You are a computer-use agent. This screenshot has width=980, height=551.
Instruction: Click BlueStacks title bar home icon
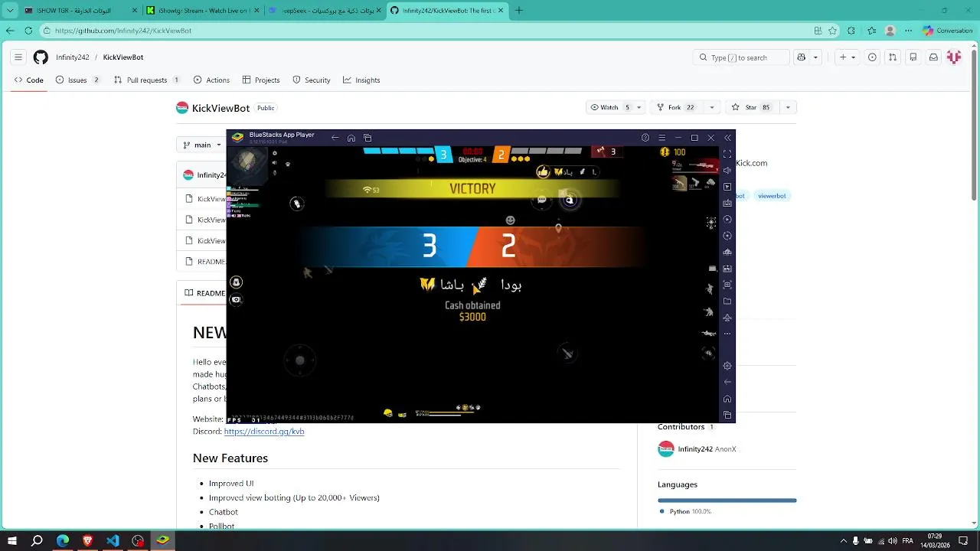351,138
